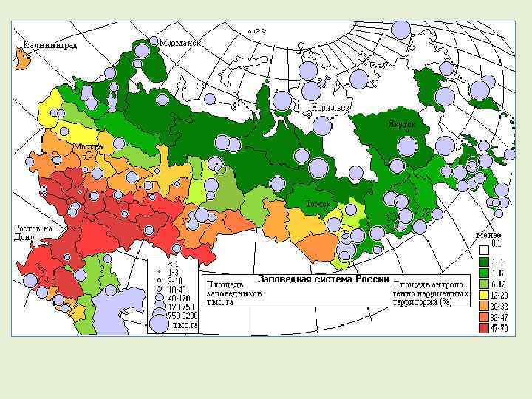
Task: Click the 1-3 reserve size legend entry
Action: [169, 272]
